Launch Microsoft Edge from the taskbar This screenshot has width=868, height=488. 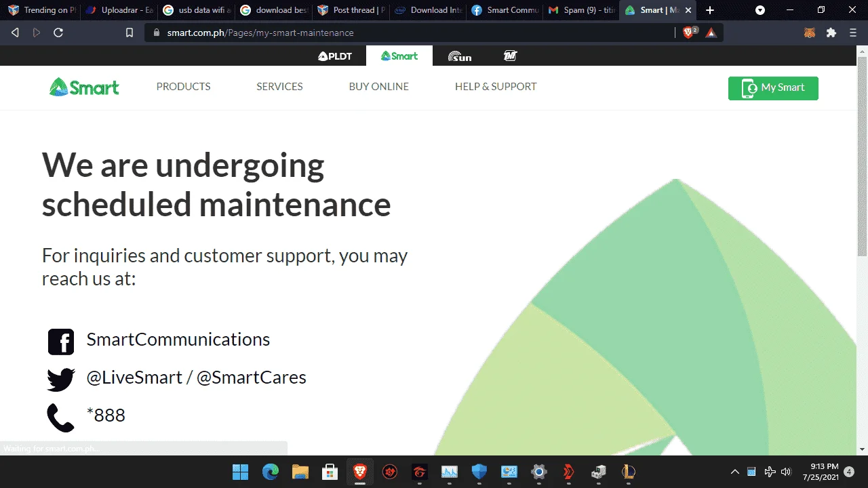click(271, 472)
